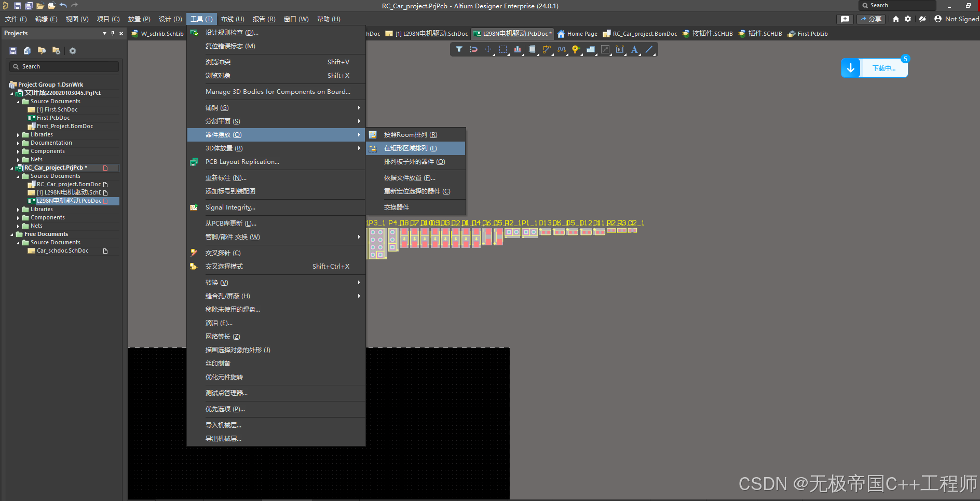Pin the Projects panel with pushpin icon
The height and width of the screenshot is (501, 980).
[x=113, y=33]
